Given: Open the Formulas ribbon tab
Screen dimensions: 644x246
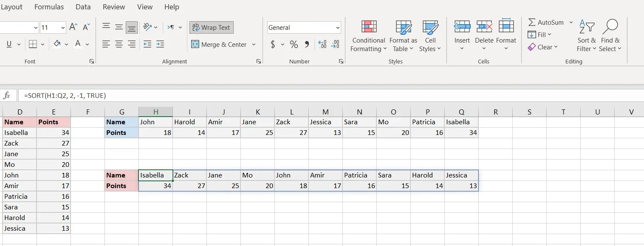Looking at the screenshot, I should coord(49,7).
